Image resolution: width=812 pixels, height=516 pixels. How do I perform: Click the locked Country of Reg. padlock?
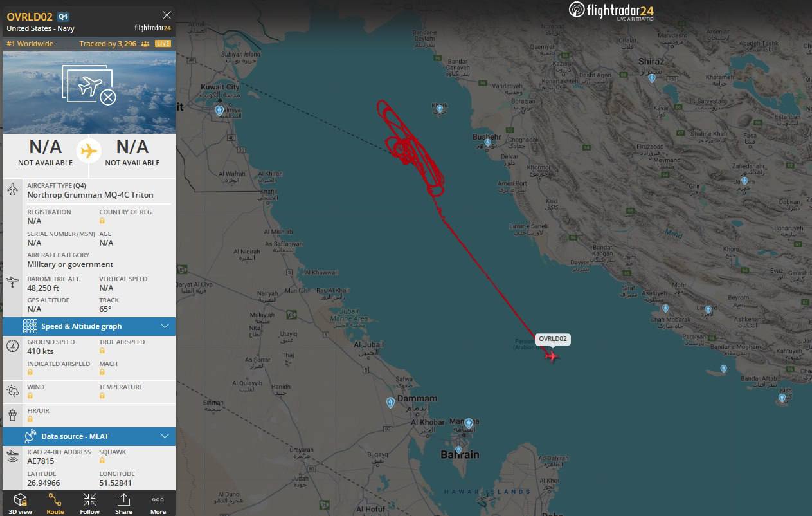102,221
